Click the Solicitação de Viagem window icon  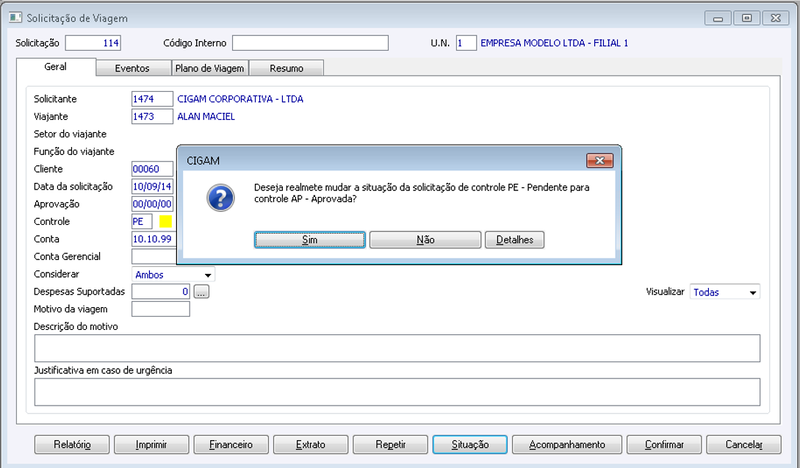(15, 18)
